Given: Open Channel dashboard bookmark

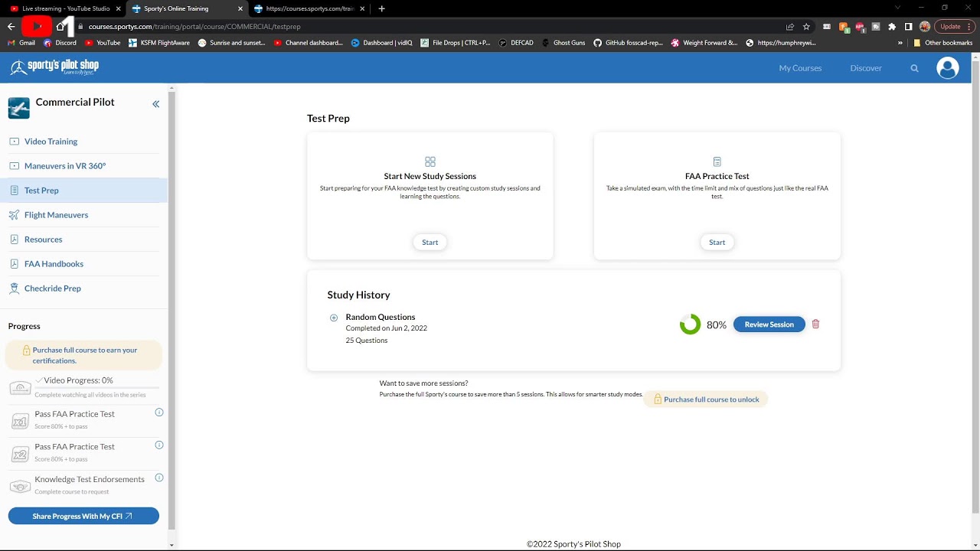Looking at the screenshot, I should pyautogui.click(x=309, y=43).
